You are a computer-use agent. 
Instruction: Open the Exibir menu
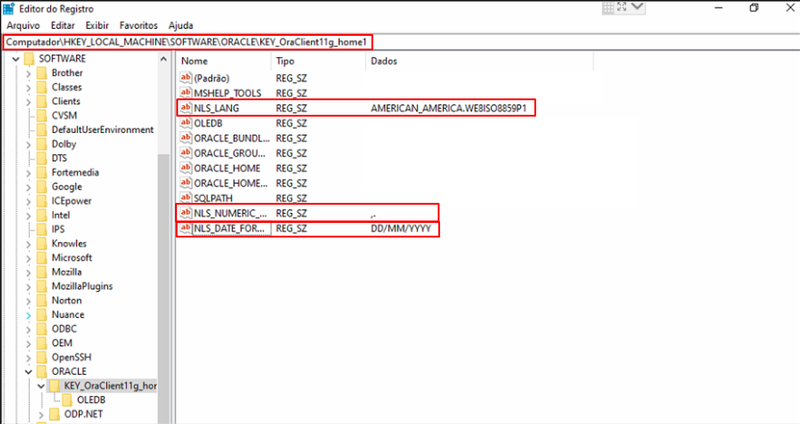click(x=97, y=25)
